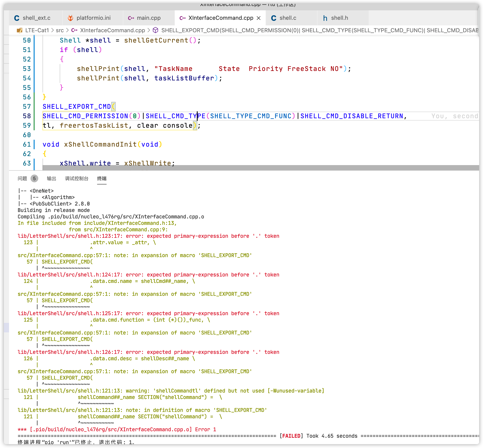Screen dimensions: 483x448
Task: Open the XInterfaceCommand.cpp breadcrumb dropdown
Action: (x=112, y=30)
